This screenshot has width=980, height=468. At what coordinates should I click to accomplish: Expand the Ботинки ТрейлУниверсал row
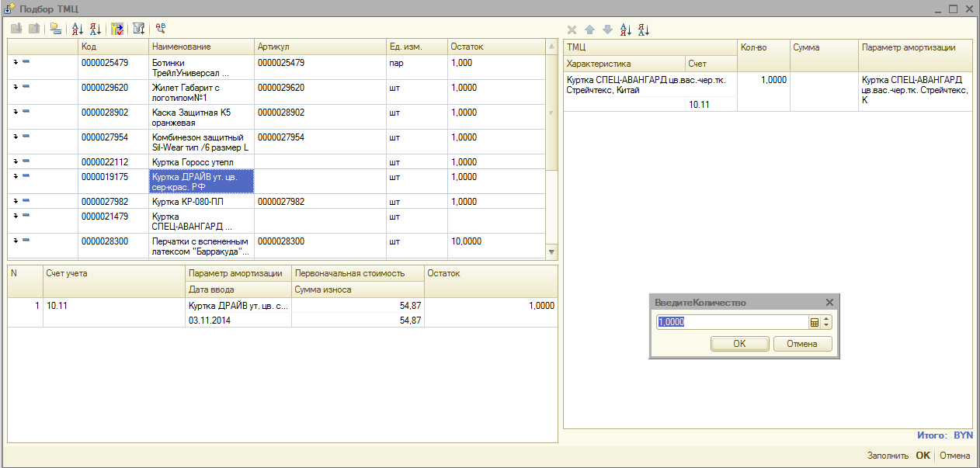pyautogui.click(x=16, y=62)
